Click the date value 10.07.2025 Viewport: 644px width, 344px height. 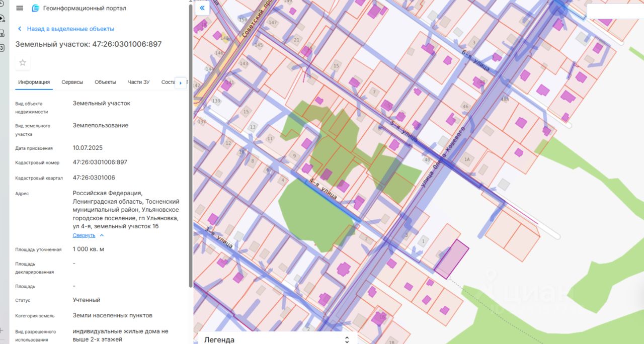point(88,147)
